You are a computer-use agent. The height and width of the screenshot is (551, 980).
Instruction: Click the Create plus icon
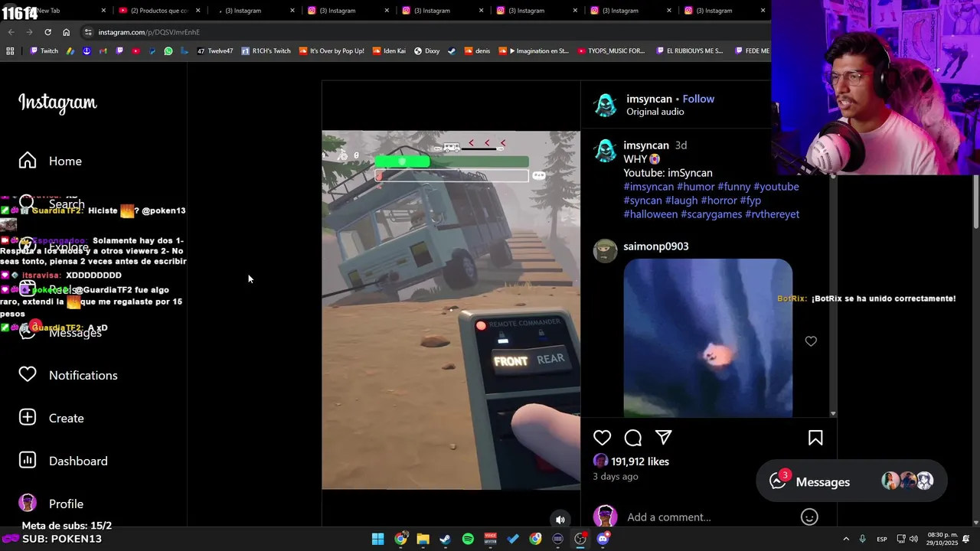(x=28, y=418)
